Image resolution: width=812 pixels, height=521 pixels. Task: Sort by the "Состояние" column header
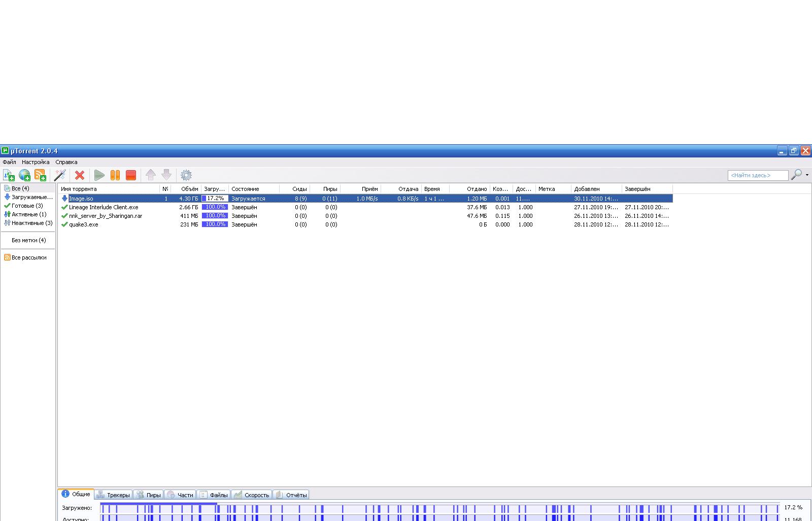[x=254, y=189]
